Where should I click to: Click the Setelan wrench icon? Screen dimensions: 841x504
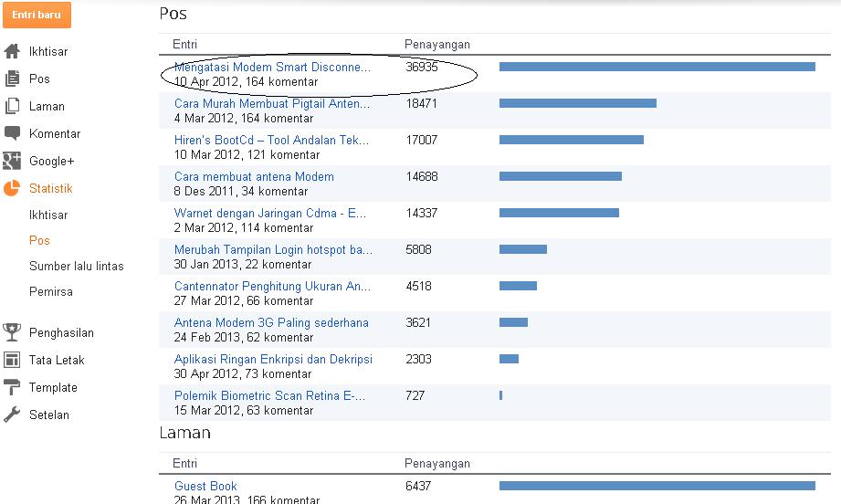pos(12,415)
